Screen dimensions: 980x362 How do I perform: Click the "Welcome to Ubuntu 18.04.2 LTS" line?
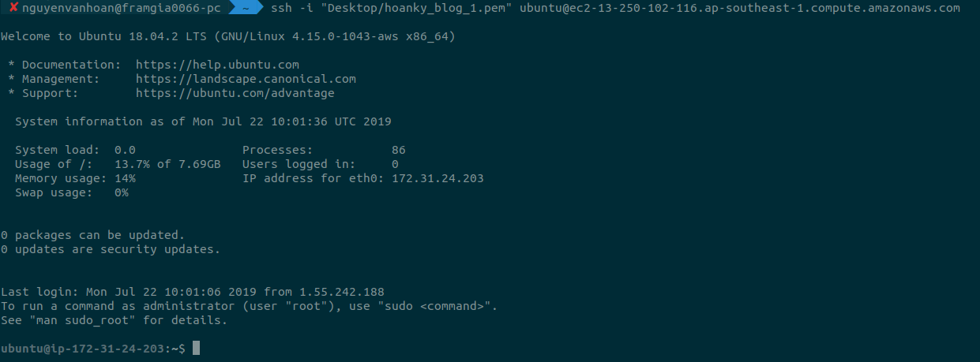tap(227, 36)
